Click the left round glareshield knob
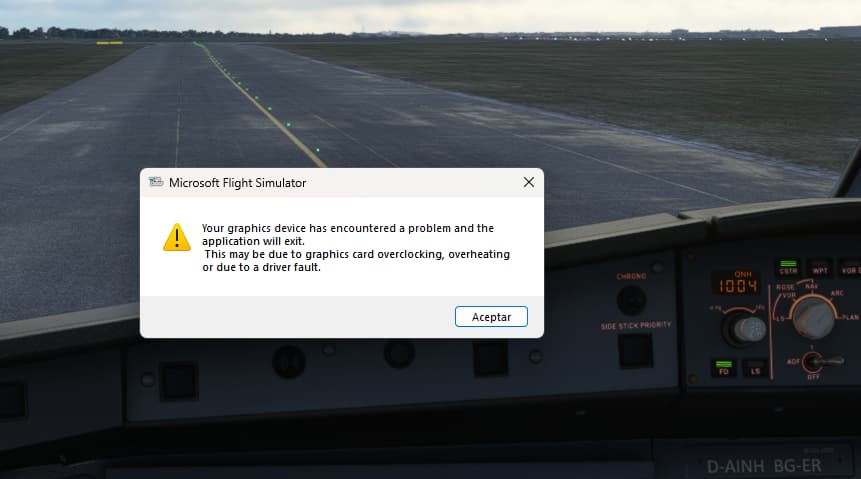 [289, 362]
